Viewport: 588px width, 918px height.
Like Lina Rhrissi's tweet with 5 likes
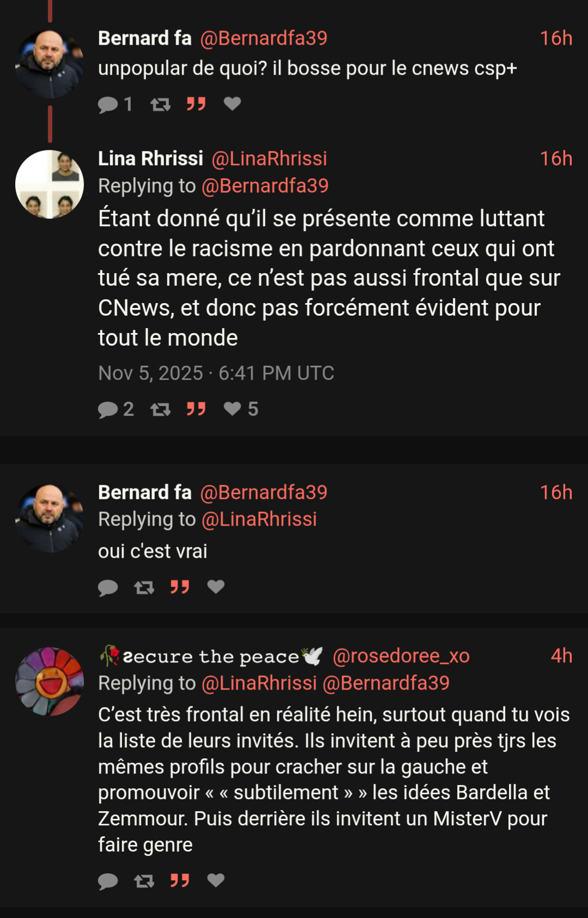click(233, 409)
